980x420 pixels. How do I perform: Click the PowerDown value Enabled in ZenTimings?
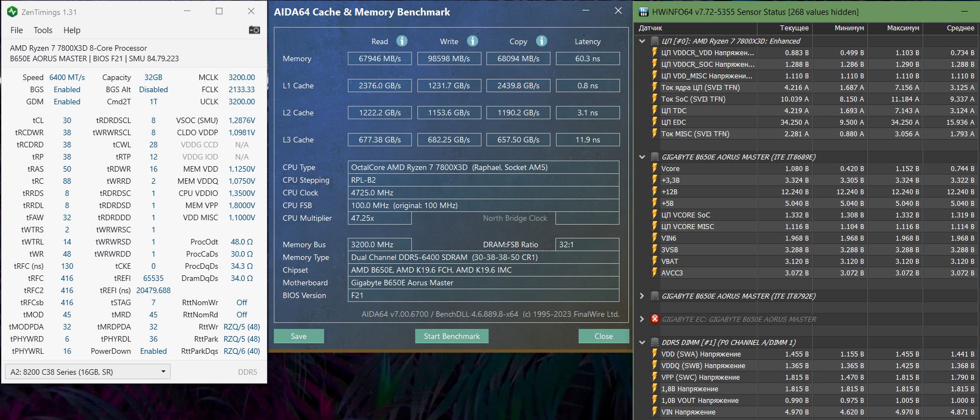(x=153, y=351)
